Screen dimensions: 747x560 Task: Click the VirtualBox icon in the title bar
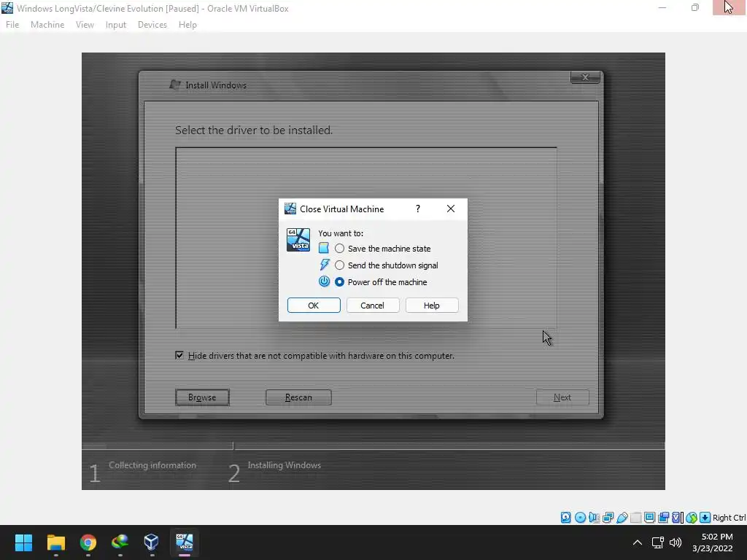(x=7, y=8)
